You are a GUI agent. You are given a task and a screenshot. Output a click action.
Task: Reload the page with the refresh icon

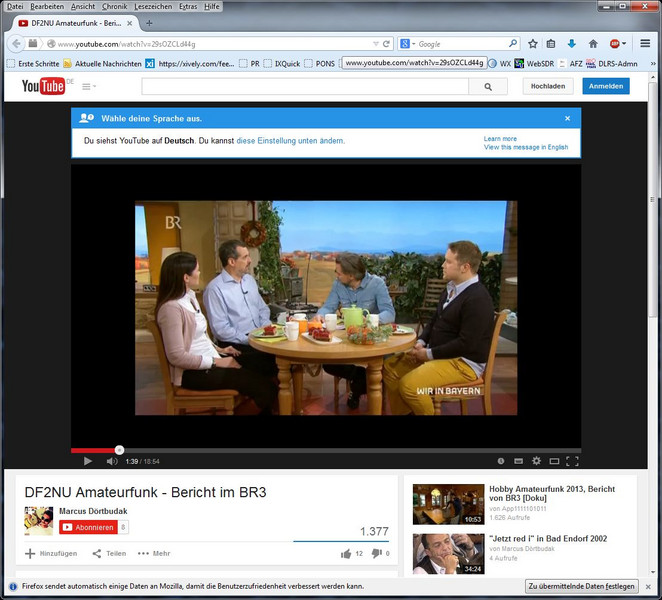click(386, 44)
